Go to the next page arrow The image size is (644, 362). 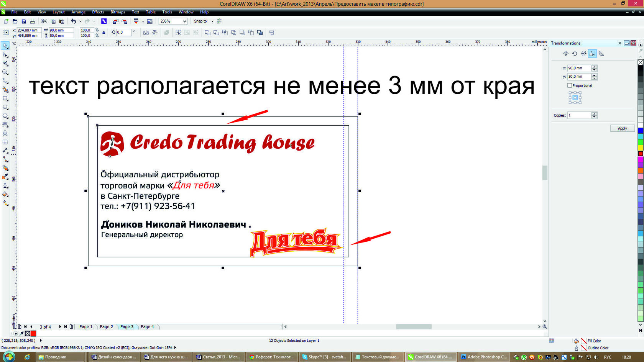tap(60, 327)
